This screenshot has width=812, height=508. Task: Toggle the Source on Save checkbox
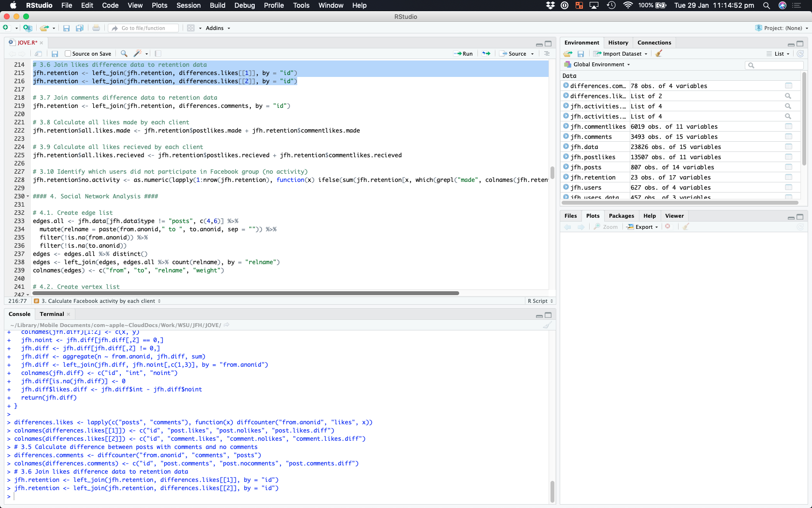click(68, 54)
